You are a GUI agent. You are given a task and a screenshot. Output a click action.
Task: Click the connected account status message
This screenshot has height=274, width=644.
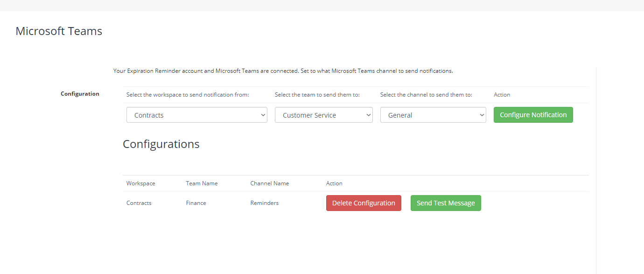[x=283, y=71]
